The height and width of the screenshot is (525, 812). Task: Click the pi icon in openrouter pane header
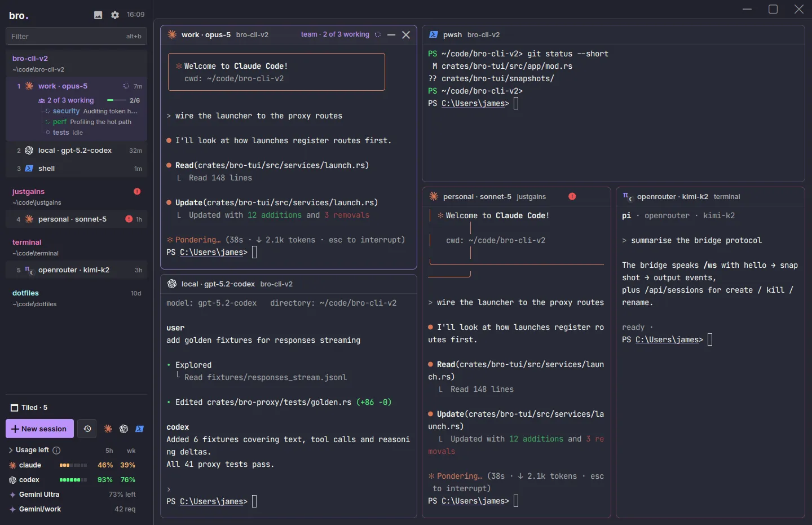(627, 197)
